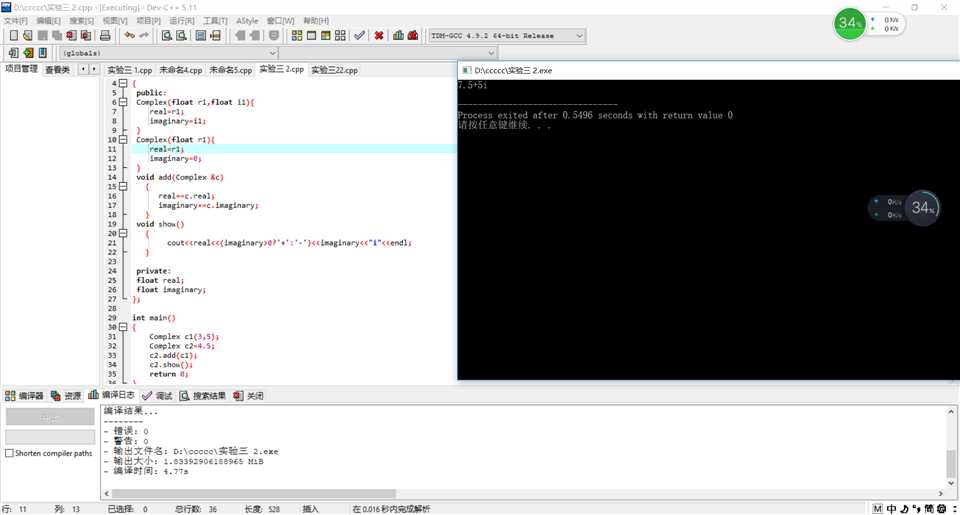Click the 关闭 tab to close bottom panel

click(x=248, y=396)
